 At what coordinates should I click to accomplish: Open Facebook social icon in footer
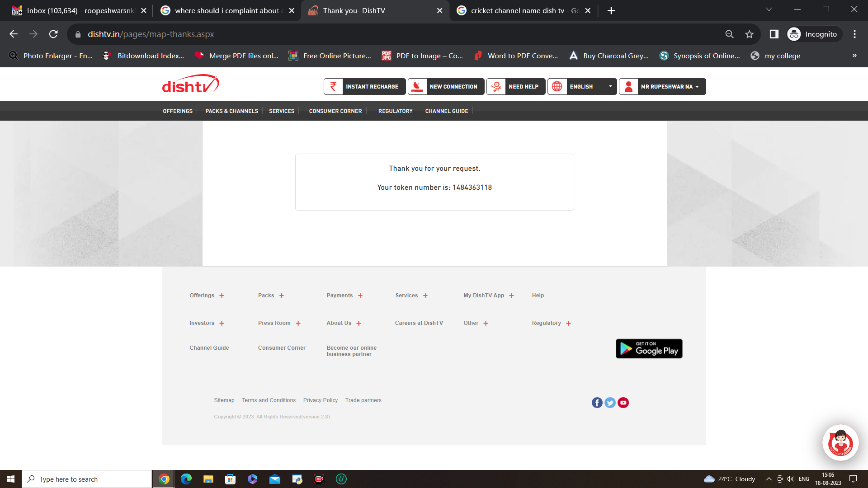597,403
